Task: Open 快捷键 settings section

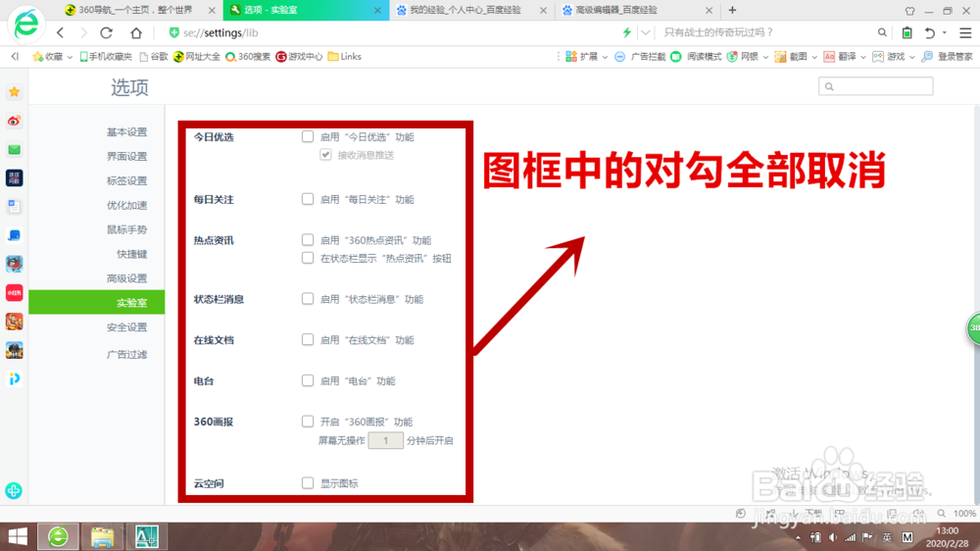Action: click(132, 254)
